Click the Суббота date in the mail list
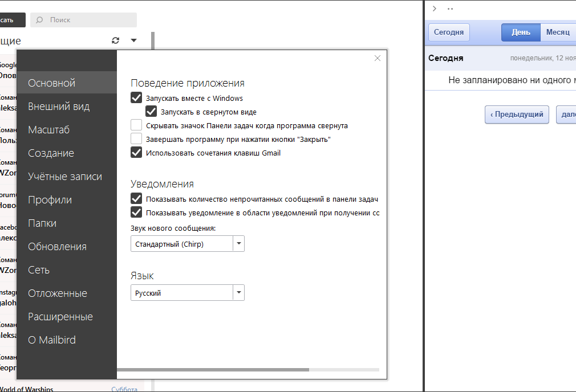 pyautogui.click(x=124, y=389)
